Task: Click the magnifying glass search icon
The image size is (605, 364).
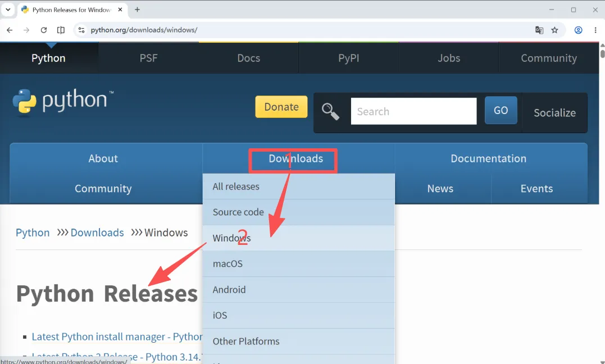Action: pos(330,112)
